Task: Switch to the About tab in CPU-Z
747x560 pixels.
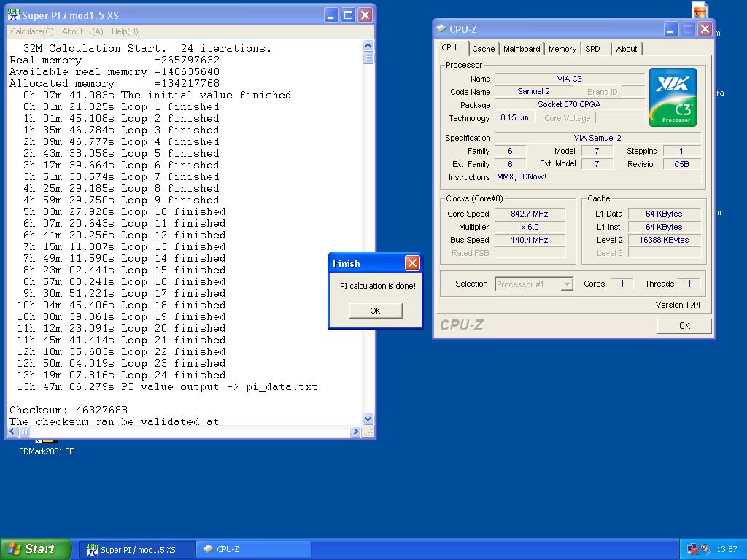Action: [626, 49]
